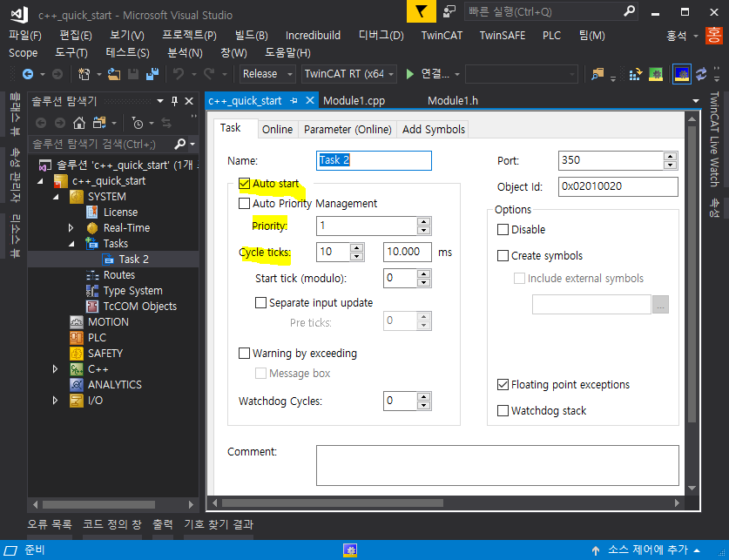The image size is (729, 560).
Task: Open the document tab list dropdown arrow
Action: pyautogui.click(x=696, y=101)
